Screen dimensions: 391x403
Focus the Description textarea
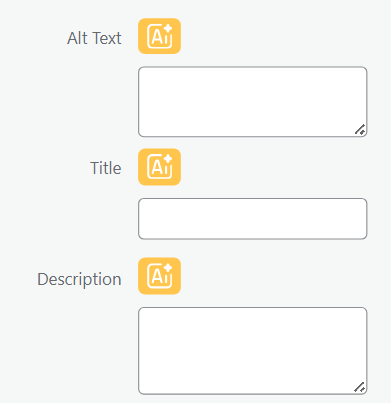253,351
